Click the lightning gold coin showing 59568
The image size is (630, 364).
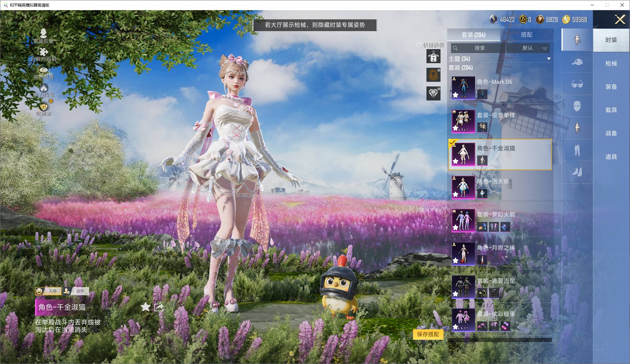coord(566,19)
